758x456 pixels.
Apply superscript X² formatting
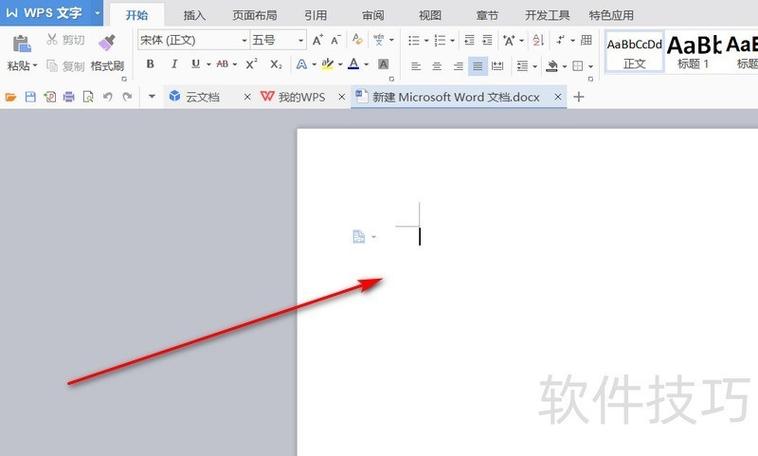[x=251, y=64]
